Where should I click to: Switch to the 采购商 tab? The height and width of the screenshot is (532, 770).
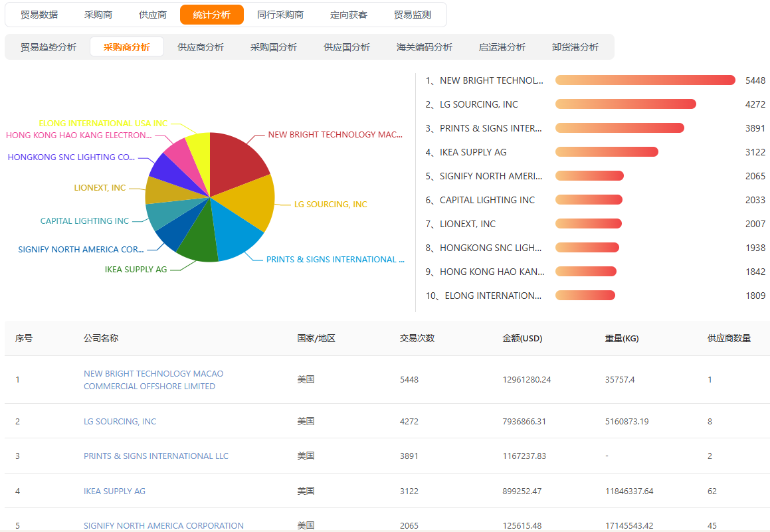pos(98,15)
